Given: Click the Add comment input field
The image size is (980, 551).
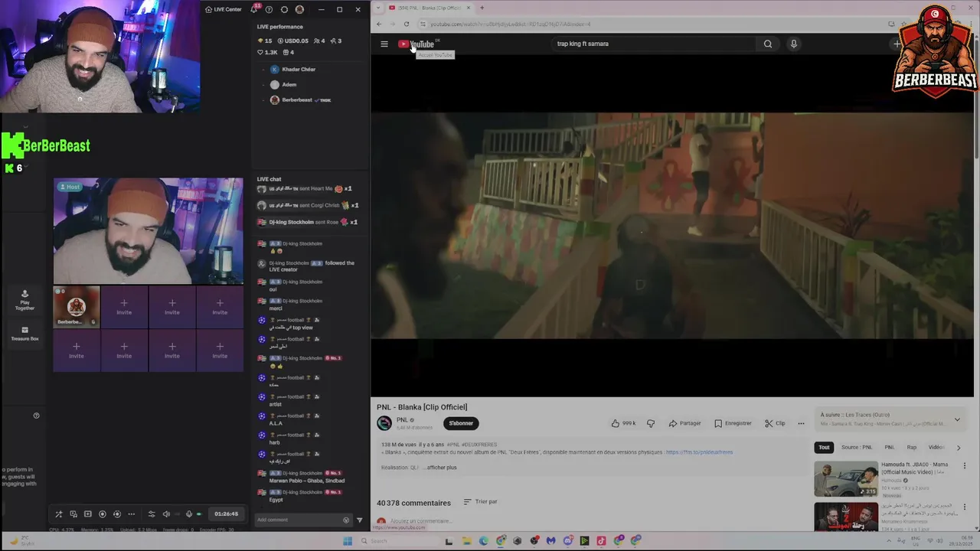Looking at the screenshot, I should point(299,520).
